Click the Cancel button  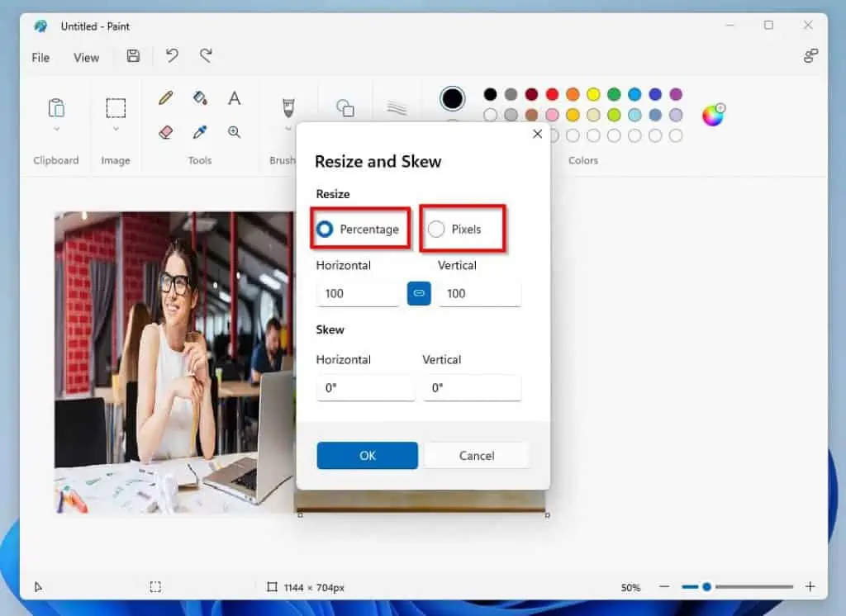coord(476,455)
